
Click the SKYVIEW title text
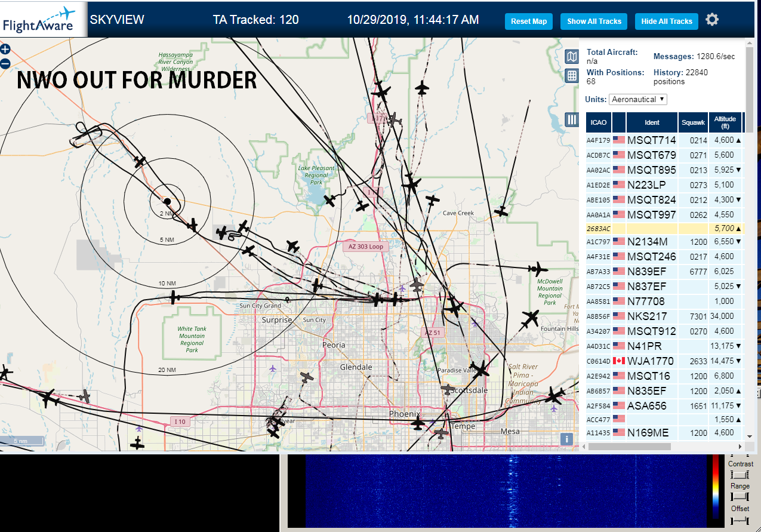click(117, 20)
